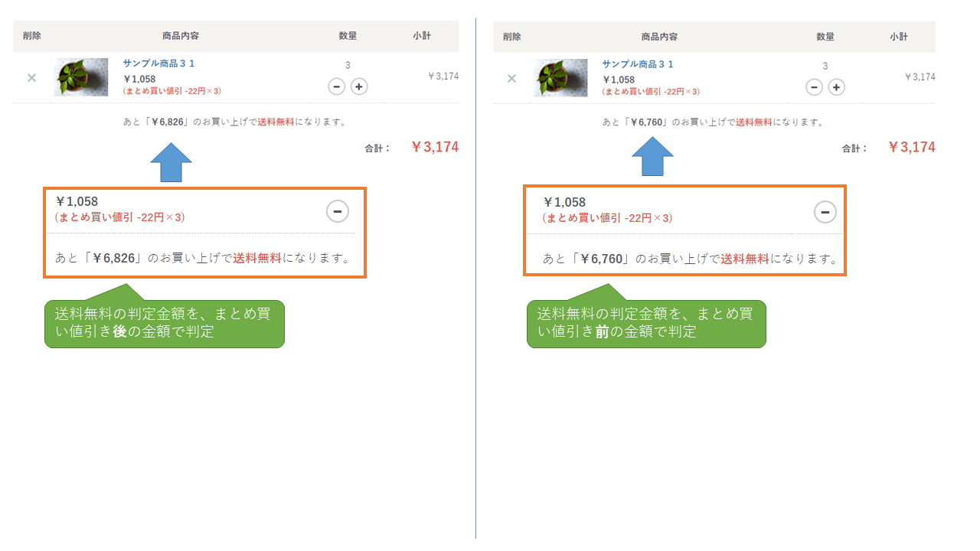The image size is (980, 551).
Task: Open サンプル商品３１ link in the left cart
Action: pos(158,64)
